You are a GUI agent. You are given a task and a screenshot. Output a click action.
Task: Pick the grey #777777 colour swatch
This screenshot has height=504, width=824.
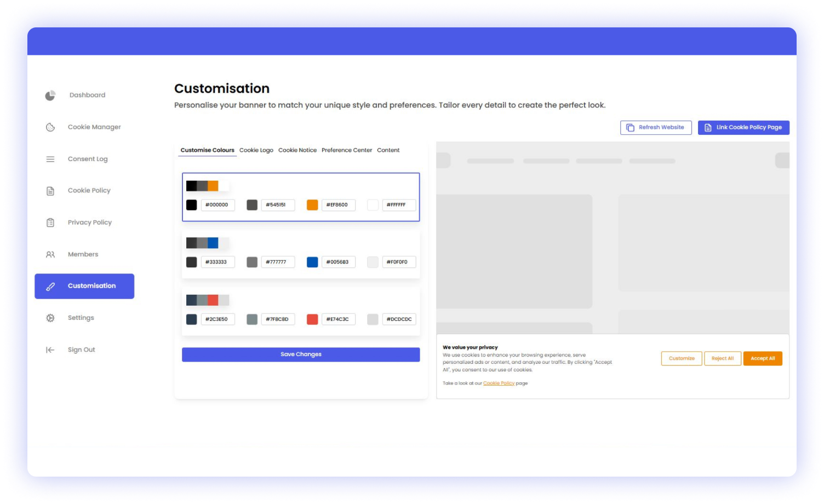tap(252, 262)
